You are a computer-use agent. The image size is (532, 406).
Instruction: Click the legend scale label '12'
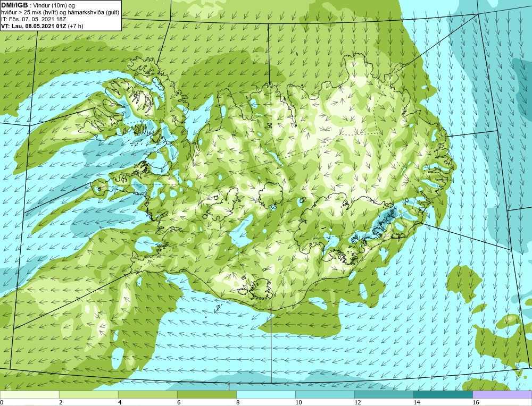358,402
